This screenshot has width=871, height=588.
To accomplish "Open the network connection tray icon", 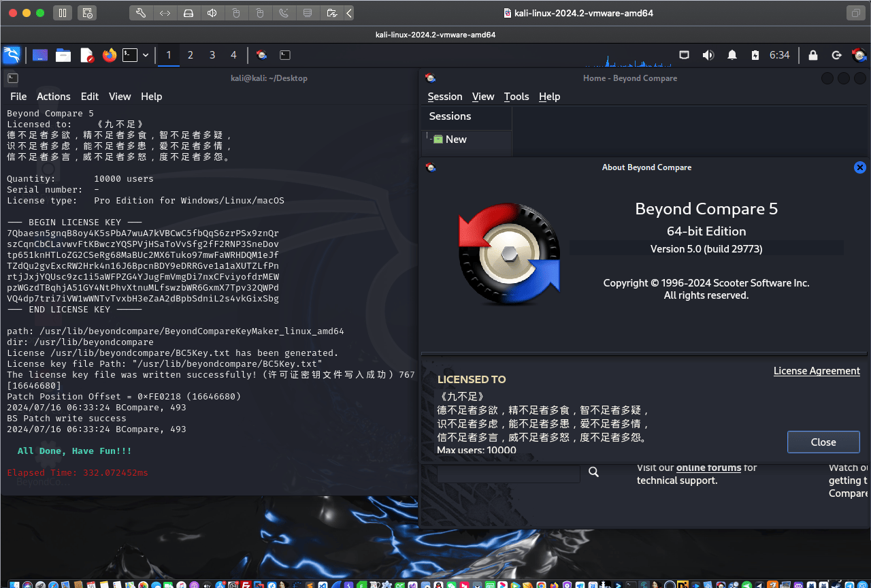I will point(685,55).
